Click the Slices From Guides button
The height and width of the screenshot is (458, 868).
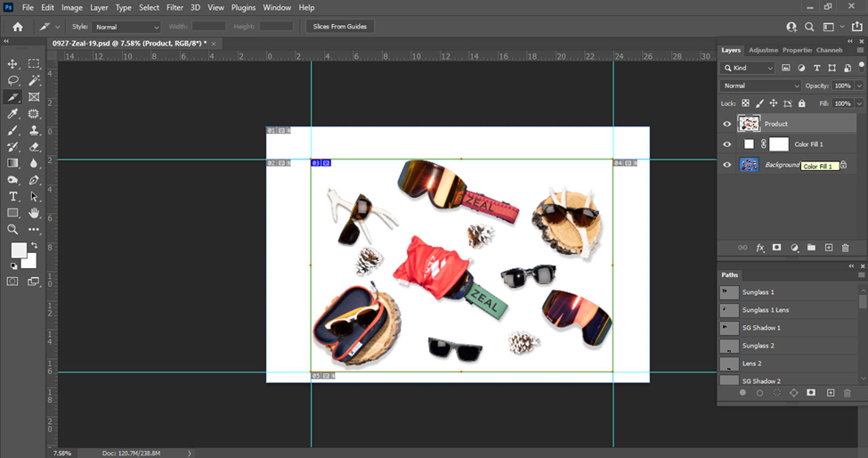pos(340,27)
